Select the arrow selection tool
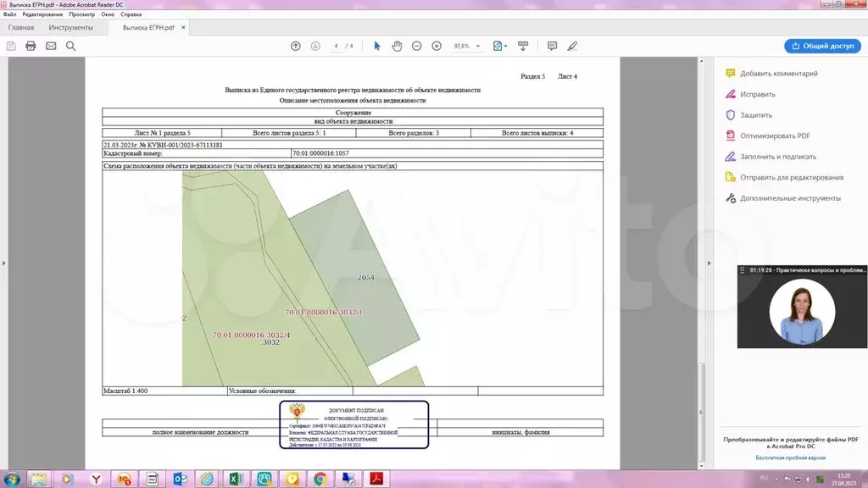Image resolution: width=868 pixels, height=488 pixels. tap(377, 46)
